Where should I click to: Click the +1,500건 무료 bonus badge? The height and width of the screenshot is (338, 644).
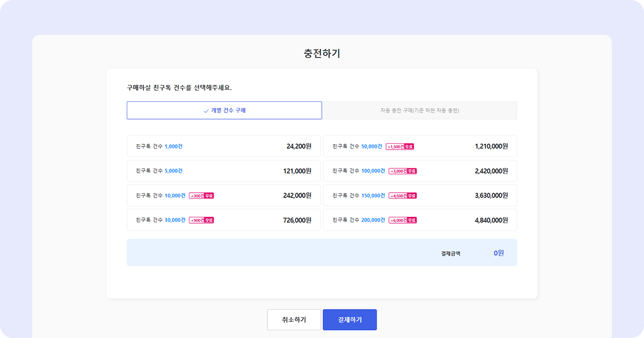pos(400,146)
